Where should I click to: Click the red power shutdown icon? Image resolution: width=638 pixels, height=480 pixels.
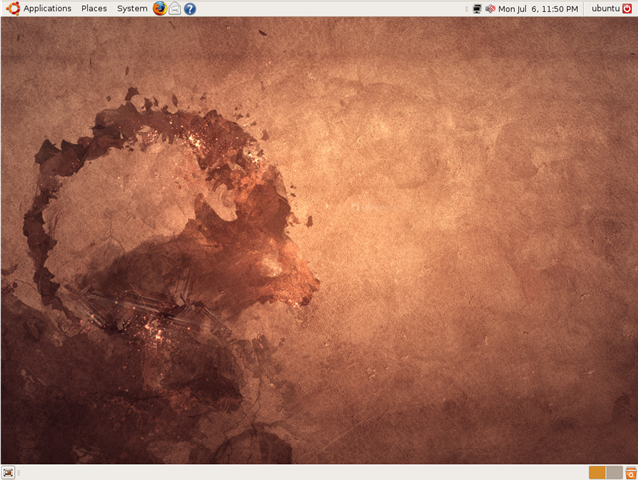[627, 9]
